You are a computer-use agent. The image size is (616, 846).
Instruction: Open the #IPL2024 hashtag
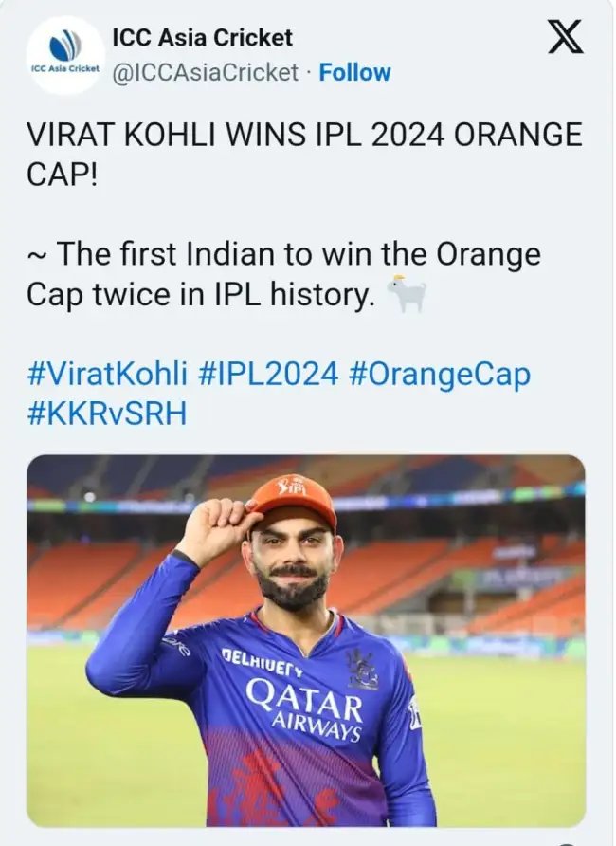268,374
